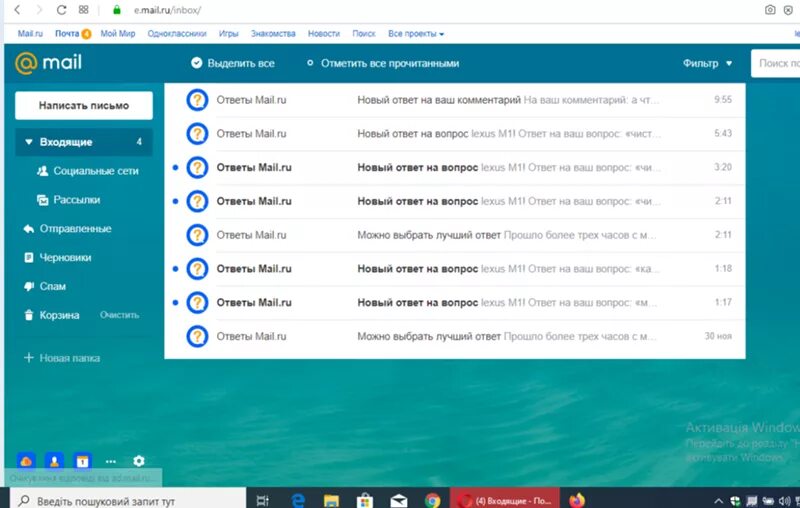Open the Рассылки folder

[x=68, y=199]
